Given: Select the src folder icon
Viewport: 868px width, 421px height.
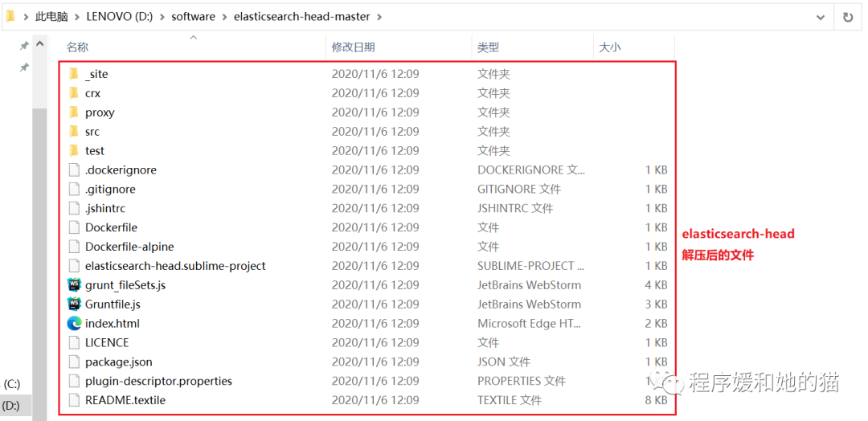Looking at the screenshot, I should coord(74,132).
